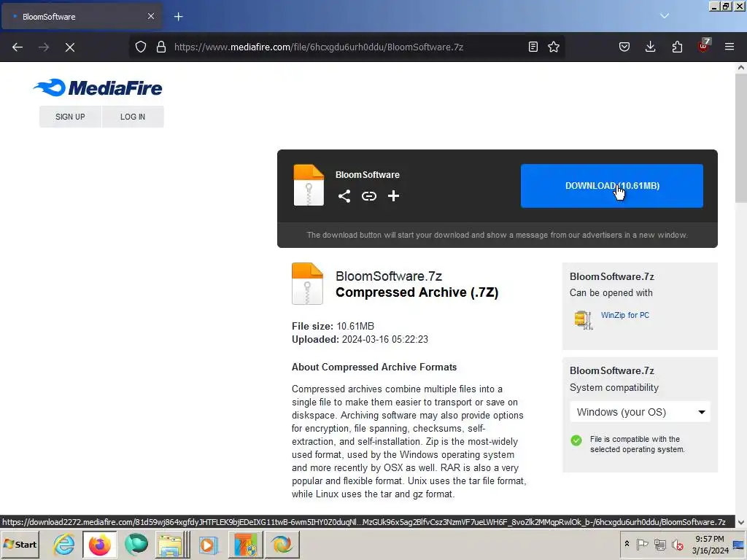
Task: Open the Windows (your OS) dropdown
Action: coord(640,412)
